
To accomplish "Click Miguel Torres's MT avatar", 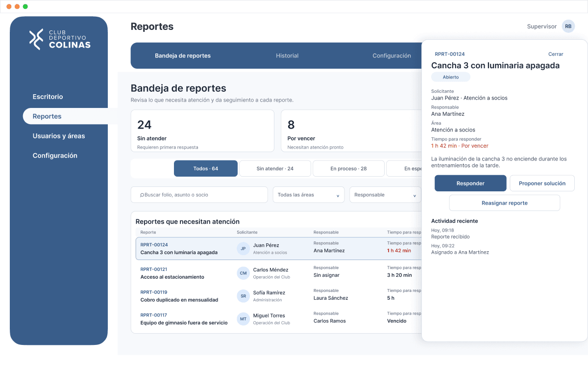I will 243,319.
